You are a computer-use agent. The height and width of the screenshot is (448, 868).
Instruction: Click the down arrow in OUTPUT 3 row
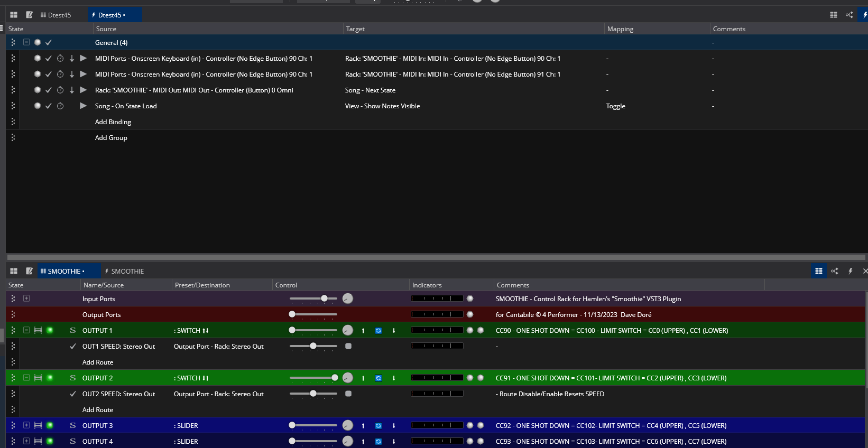click(x=394, y=426)
